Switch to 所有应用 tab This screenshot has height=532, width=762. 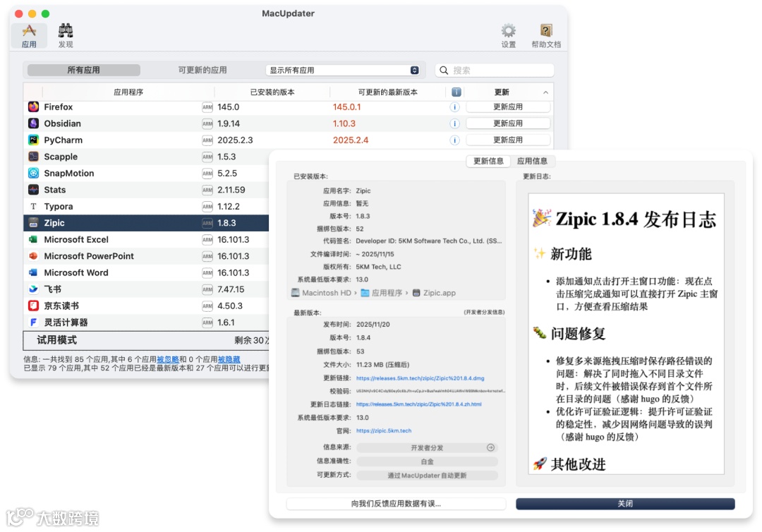coord(83,70)
